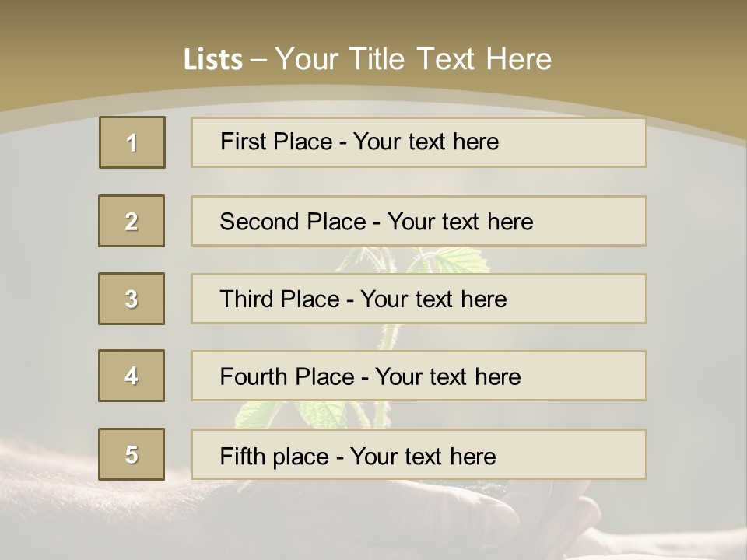Select the number 2 box
This screenshot has width=747, height=560.
[132, 221]
